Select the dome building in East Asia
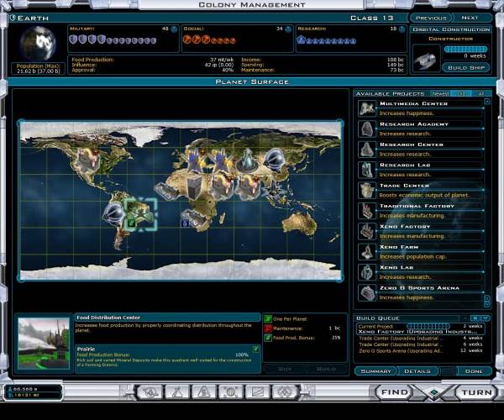The width and height of the screenshot is (504, 420). click(x=274, y=160)
